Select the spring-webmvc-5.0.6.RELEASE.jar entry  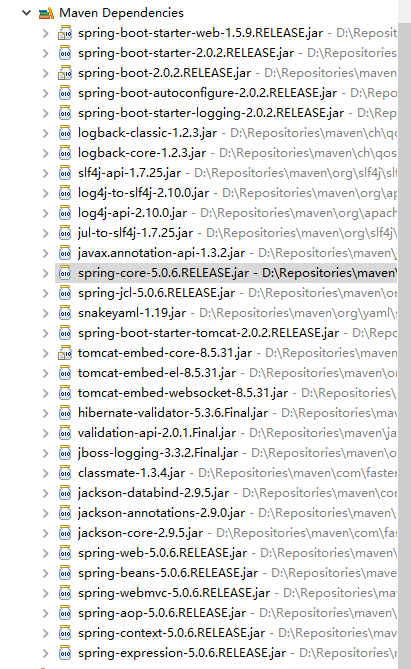174,593
